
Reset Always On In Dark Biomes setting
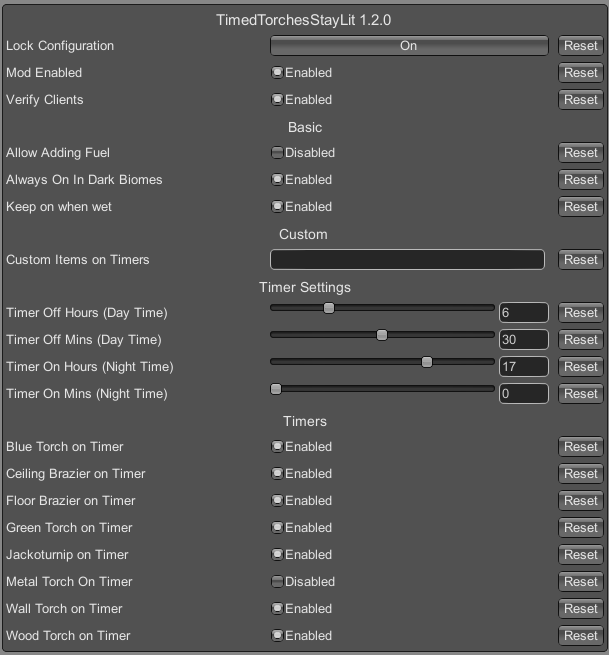click(581, 180)
